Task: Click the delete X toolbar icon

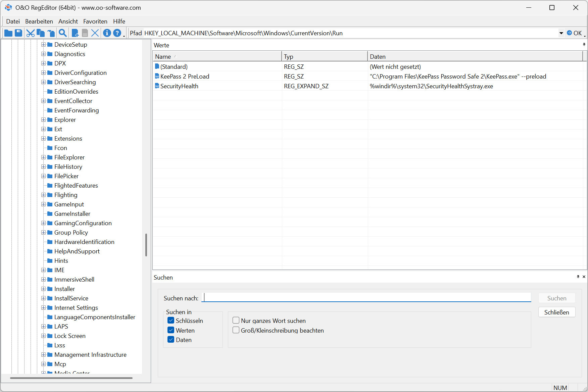Action: pyautogui.click(x=95, y=33)
